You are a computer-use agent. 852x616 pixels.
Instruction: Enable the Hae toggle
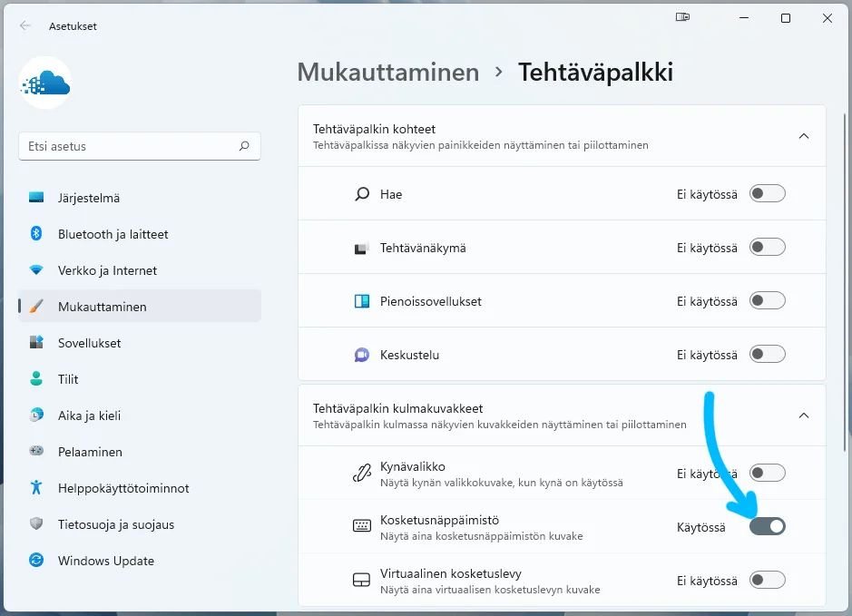pyautogui.click(x=767, y=193)
